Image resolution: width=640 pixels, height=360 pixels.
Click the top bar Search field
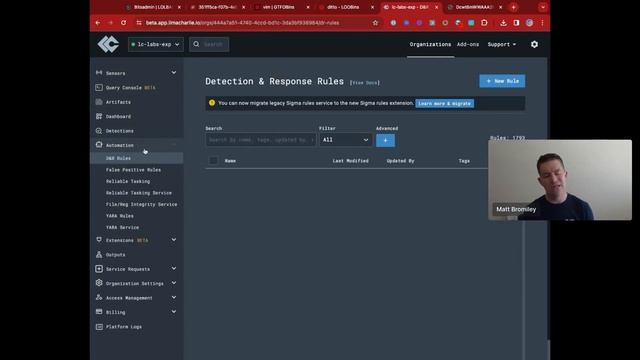pyautogui.click(x=209, y=44)
